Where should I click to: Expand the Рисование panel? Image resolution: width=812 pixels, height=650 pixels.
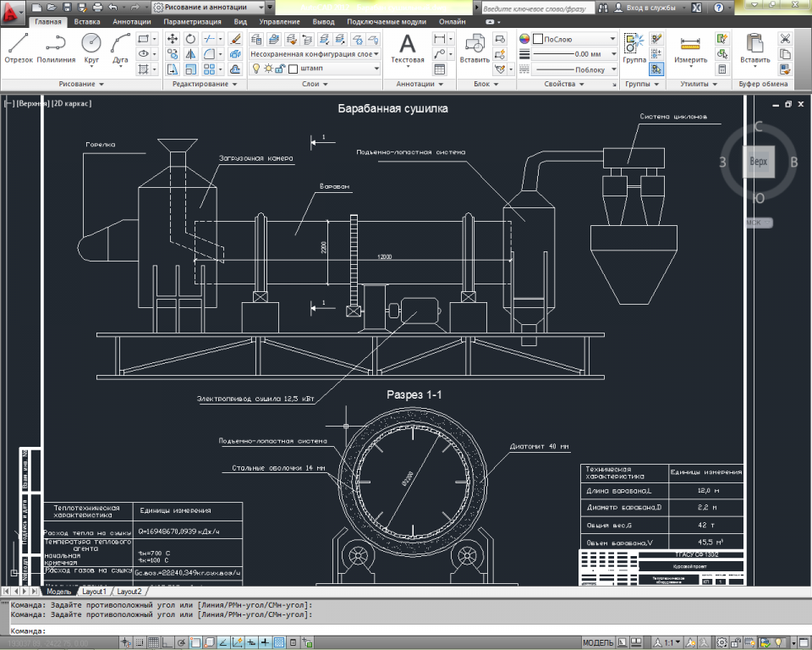pyautogui.click(x=81, y=84)
